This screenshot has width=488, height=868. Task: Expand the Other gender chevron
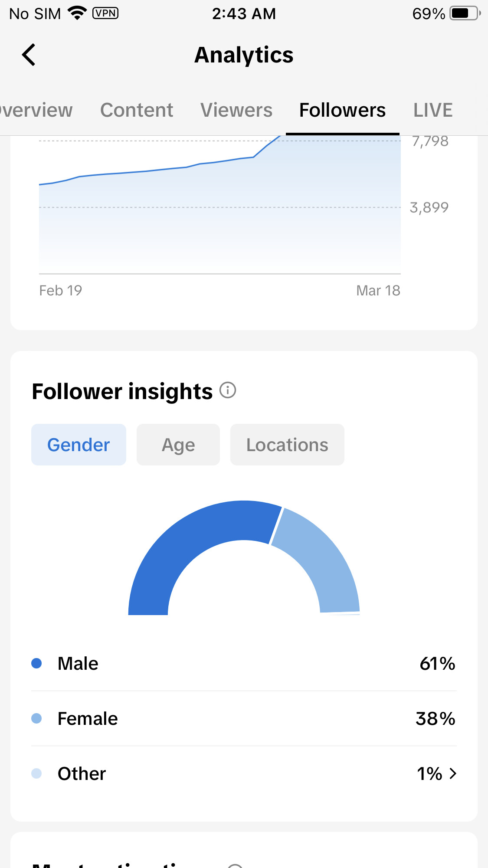[453, 773]
